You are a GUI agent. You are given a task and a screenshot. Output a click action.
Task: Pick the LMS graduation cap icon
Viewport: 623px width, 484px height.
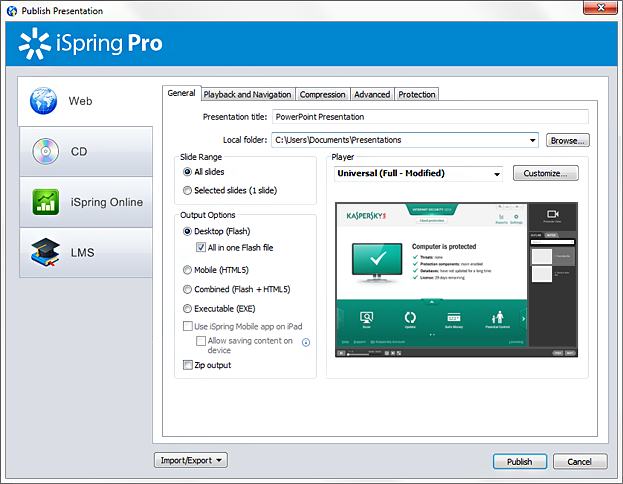pyautogui.click(x=45, y=252)
